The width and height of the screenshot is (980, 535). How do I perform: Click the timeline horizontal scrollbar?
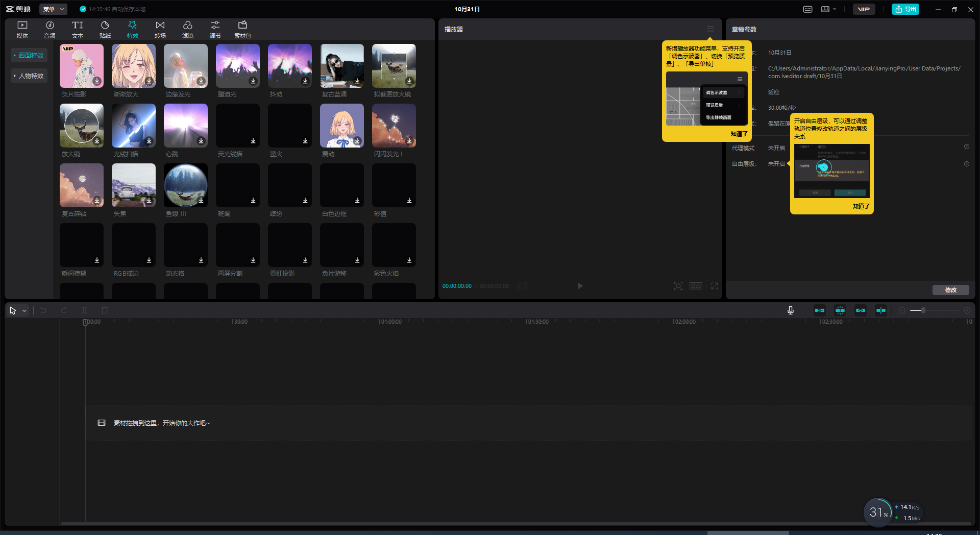click(516, 524)
